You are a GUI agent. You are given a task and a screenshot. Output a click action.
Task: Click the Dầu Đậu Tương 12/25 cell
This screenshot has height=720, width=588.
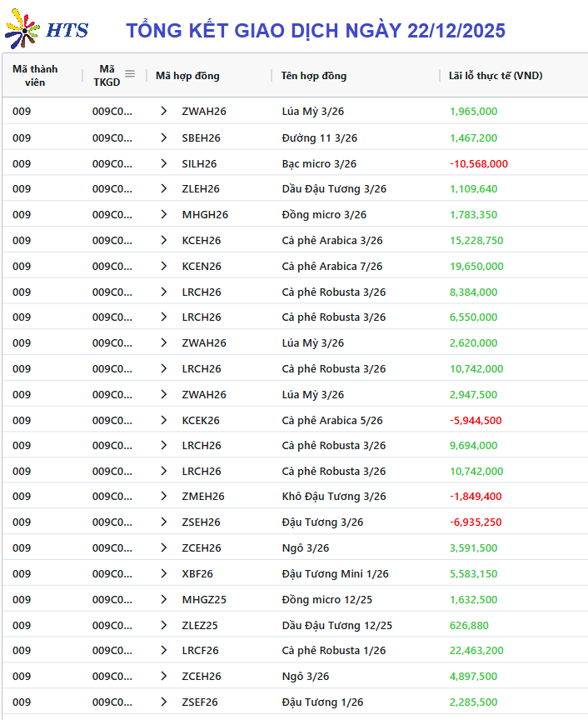click(x=336, y=625)
